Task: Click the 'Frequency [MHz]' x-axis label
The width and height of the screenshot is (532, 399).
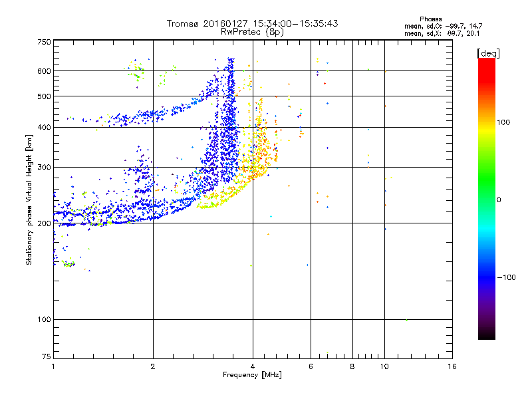Action: click(252, 375)
